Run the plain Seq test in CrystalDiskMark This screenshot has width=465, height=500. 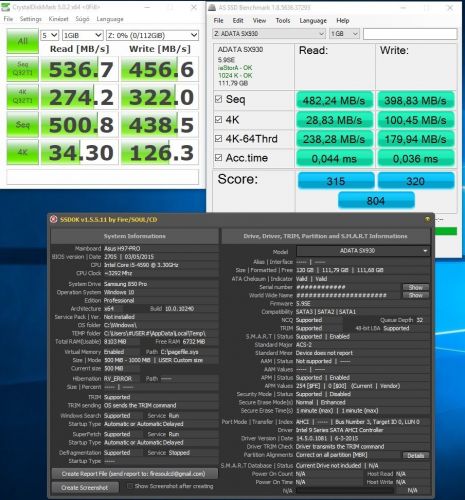pos(23,125)
